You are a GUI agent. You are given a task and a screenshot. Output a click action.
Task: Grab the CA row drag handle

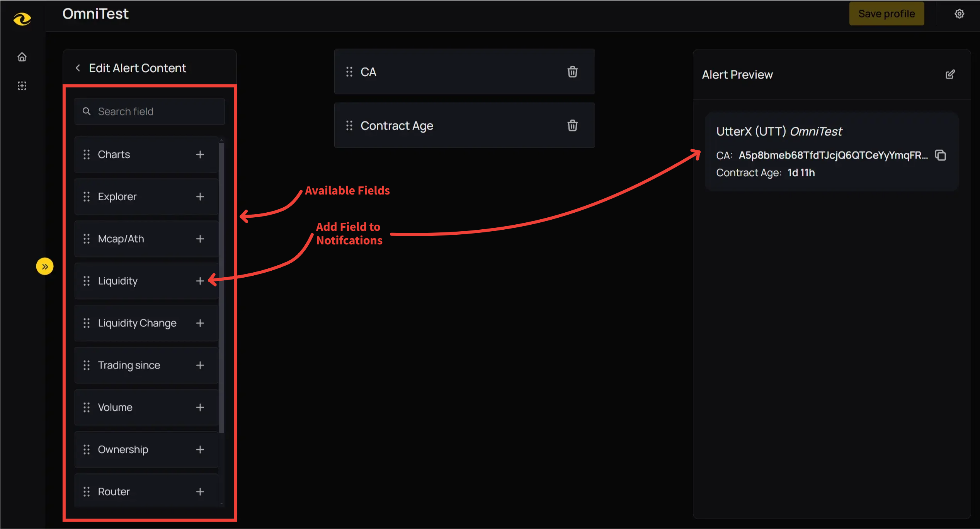(x=349, y=72)
